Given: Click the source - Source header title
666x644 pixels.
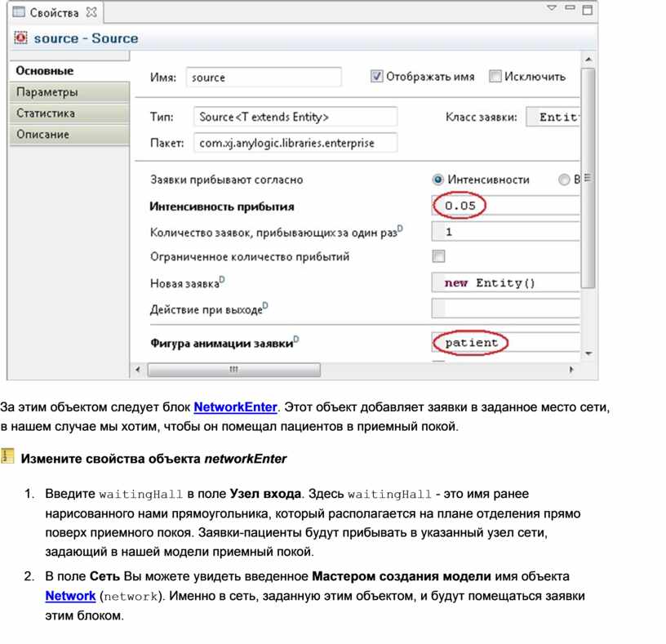Looking at the screenshot, I should pyautogui.click(x=87, y=38).
